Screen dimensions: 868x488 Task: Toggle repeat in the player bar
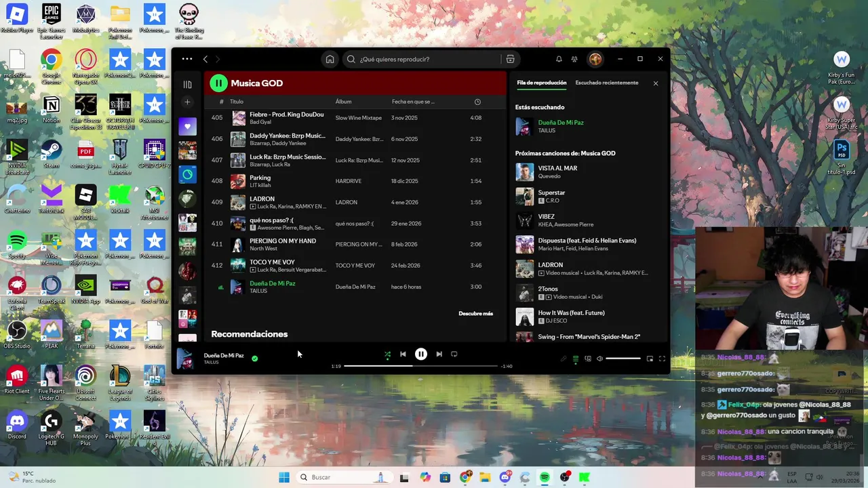point(454,354)
